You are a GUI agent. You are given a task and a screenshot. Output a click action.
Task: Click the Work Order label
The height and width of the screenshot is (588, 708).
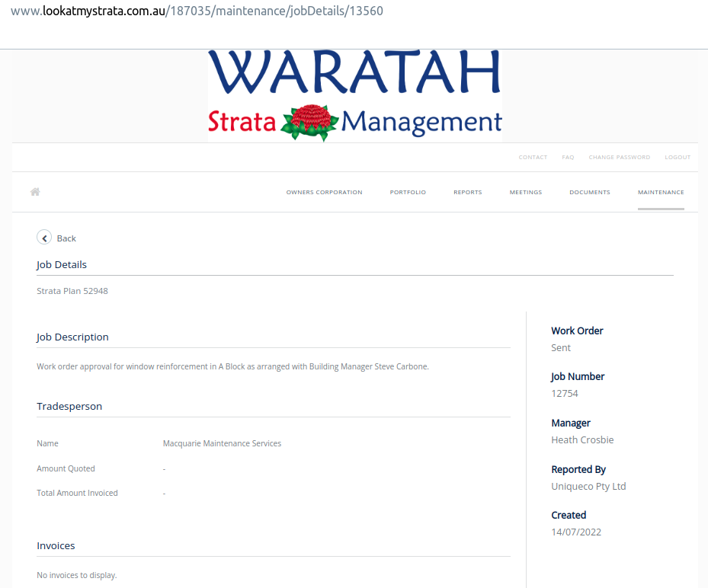tap(577, 331)
